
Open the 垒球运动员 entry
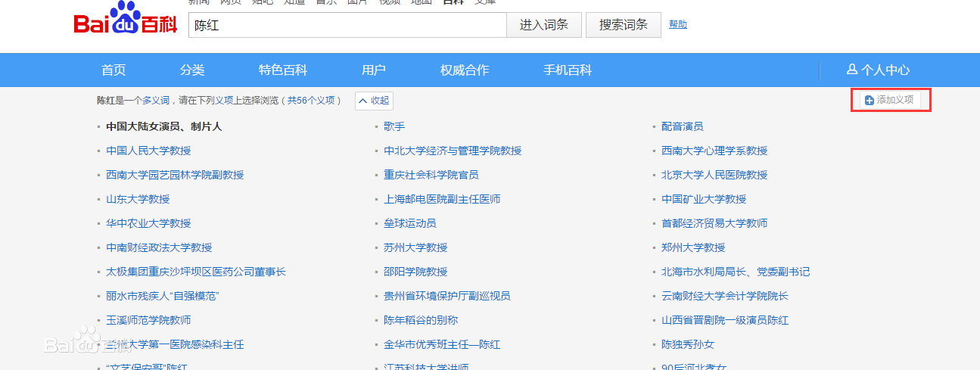pos(410,223)
